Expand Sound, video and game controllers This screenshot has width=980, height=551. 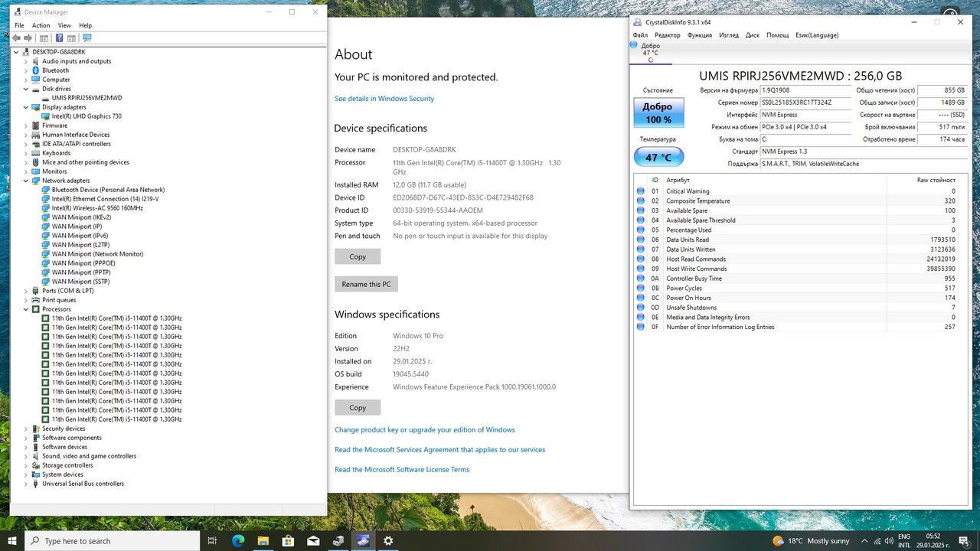pos(26,456)
